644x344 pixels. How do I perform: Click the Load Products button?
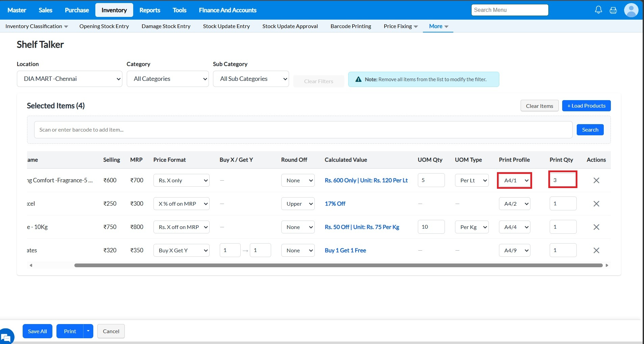[586, 106]
